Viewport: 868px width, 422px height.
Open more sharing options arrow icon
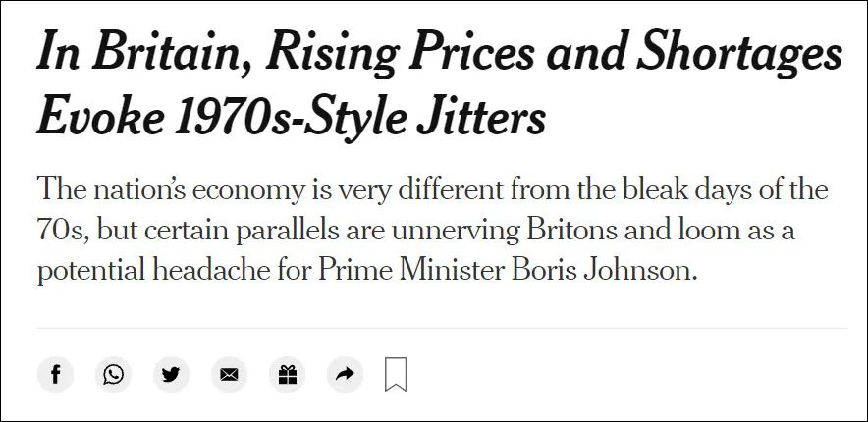point(345,375)
